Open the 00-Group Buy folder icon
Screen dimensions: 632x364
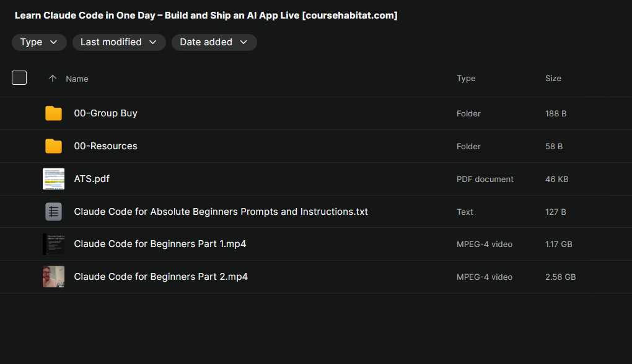click(54, 113)
